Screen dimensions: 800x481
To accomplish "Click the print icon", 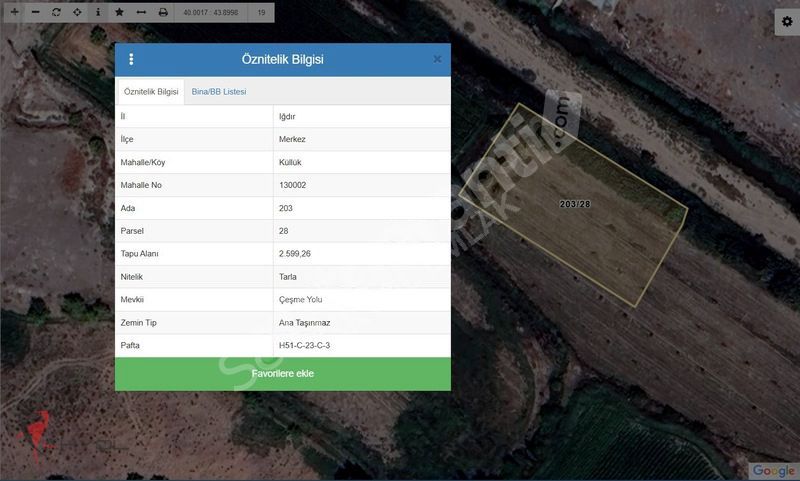I will (x=163, y=12).
